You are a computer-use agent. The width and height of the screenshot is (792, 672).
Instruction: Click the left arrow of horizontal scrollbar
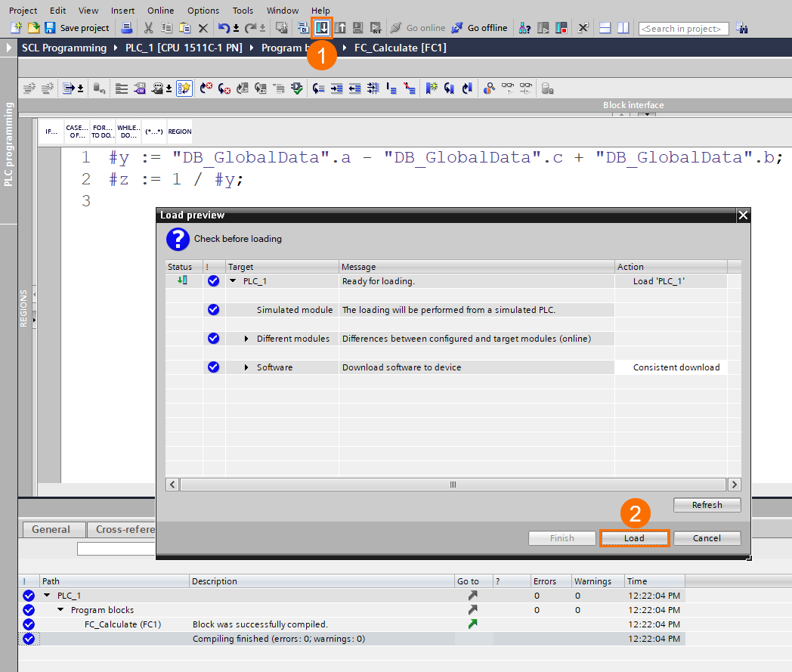point(173,485)
